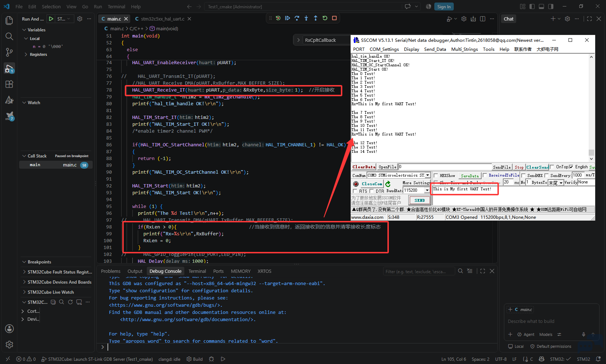Collapse the Variables section
This screenshot has height=364, width=606.
coord(36,30)
